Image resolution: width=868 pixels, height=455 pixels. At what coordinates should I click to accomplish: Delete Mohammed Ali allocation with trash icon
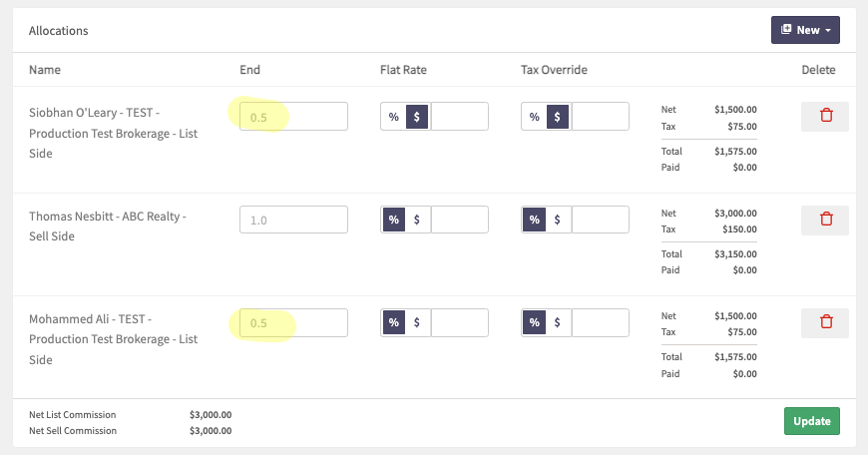pos(825,322)
